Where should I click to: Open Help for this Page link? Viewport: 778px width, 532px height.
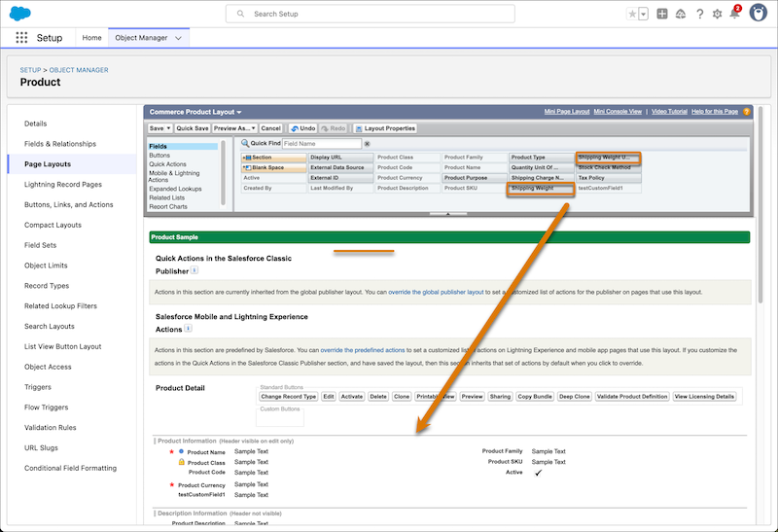[x=715, y=112]
